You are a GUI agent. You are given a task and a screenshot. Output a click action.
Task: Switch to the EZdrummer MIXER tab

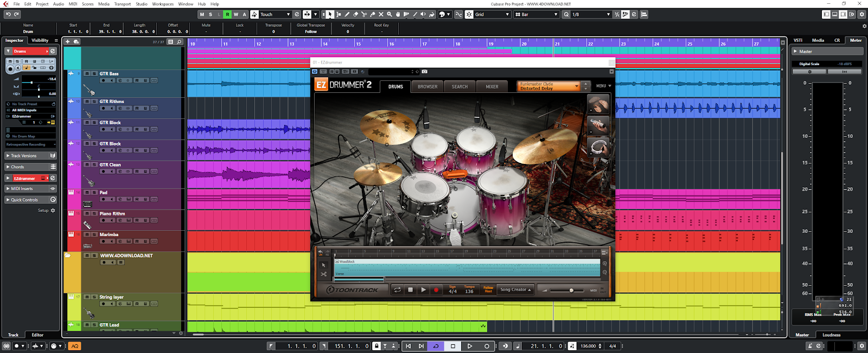492,86
